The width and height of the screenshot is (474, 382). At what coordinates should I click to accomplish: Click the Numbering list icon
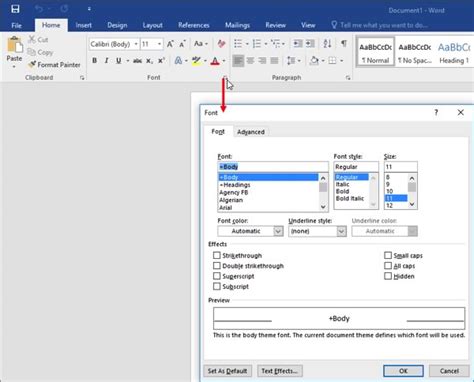[257, 44]
